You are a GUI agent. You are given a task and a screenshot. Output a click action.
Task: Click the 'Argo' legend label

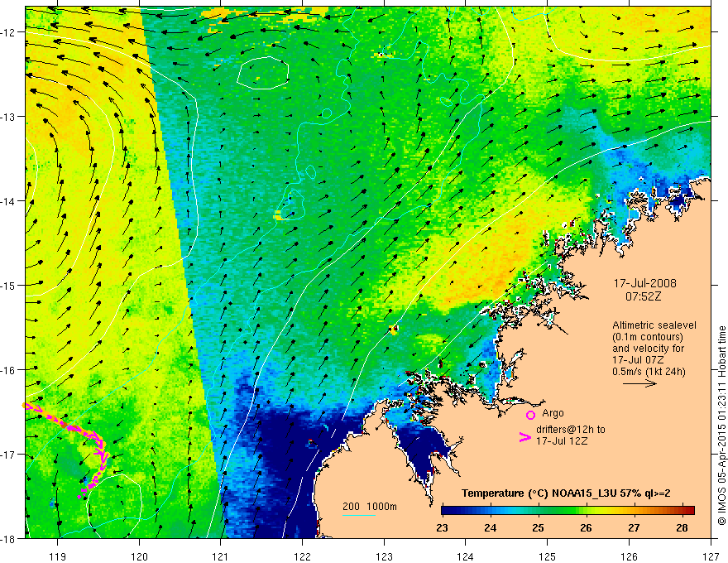[x=553, y=413]
